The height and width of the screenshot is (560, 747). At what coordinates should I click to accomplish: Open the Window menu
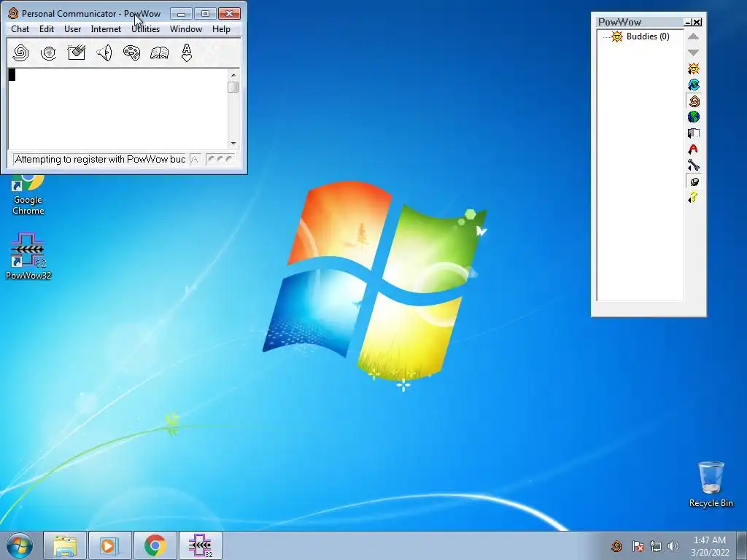point(186,29)
